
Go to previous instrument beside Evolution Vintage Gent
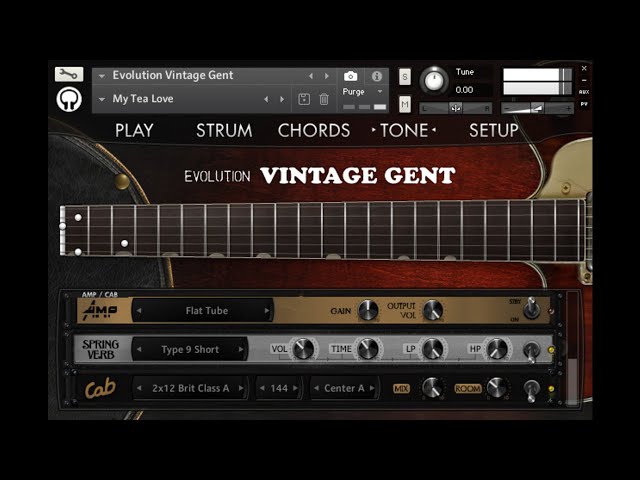(311, 76)
